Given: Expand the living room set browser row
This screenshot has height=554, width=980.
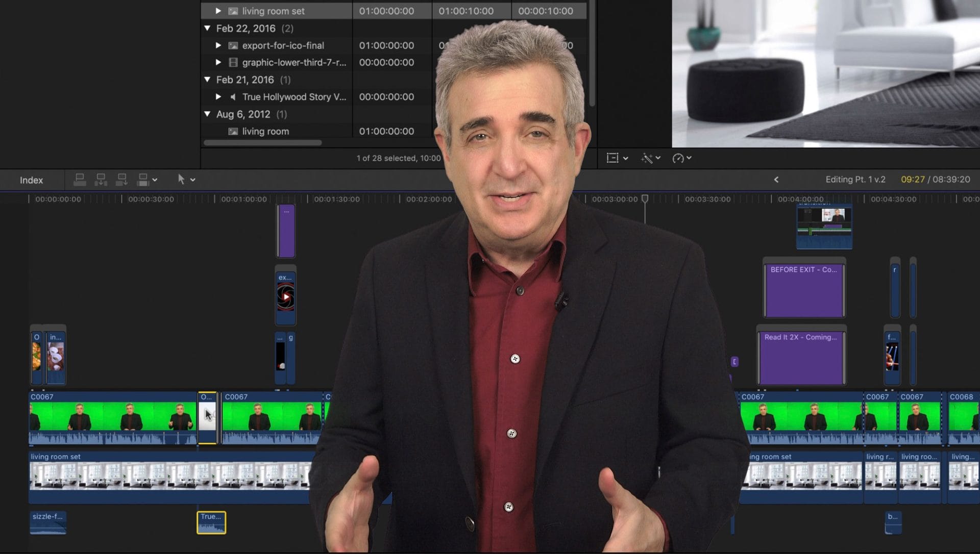Looking at the screenshot, I should pos(218,11).
